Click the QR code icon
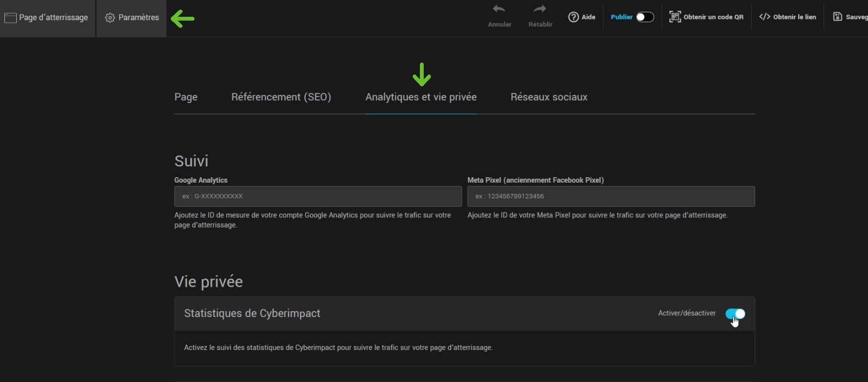 click(674, 17)
